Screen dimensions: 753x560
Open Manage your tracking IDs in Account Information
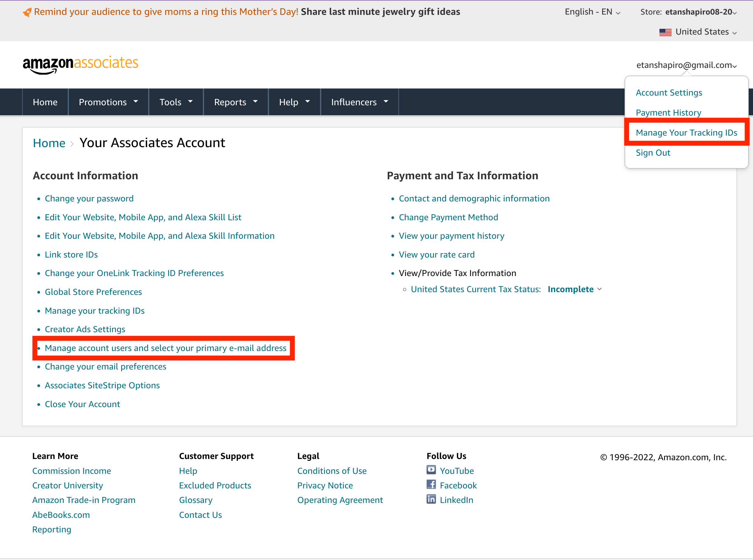click(x=95, y=311)
